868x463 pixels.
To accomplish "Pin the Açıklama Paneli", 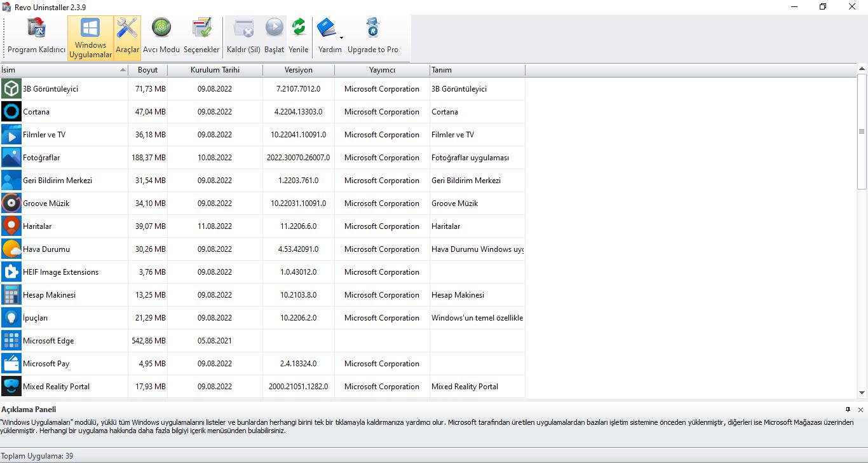I will 848,410.
